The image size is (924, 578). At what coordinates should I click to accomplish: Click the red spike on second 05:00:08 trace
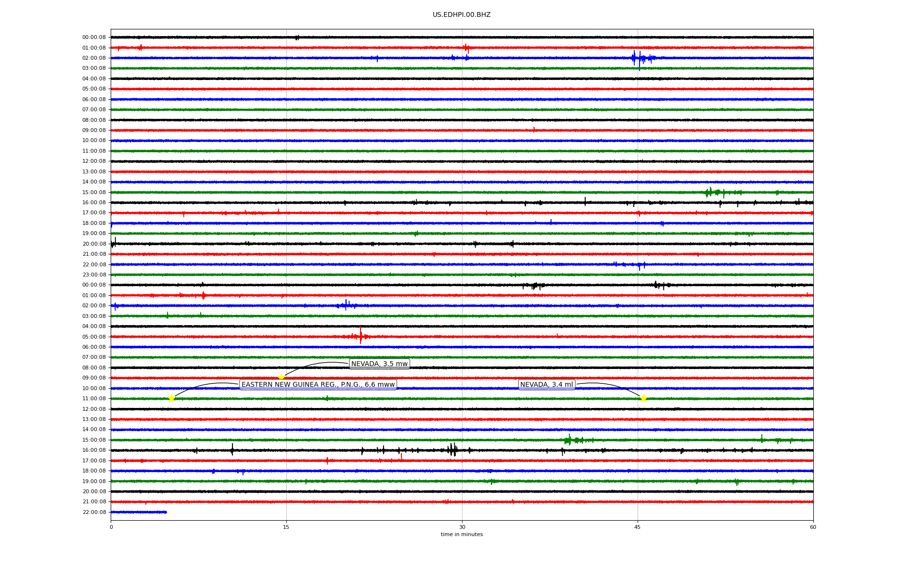pos(360,335)
